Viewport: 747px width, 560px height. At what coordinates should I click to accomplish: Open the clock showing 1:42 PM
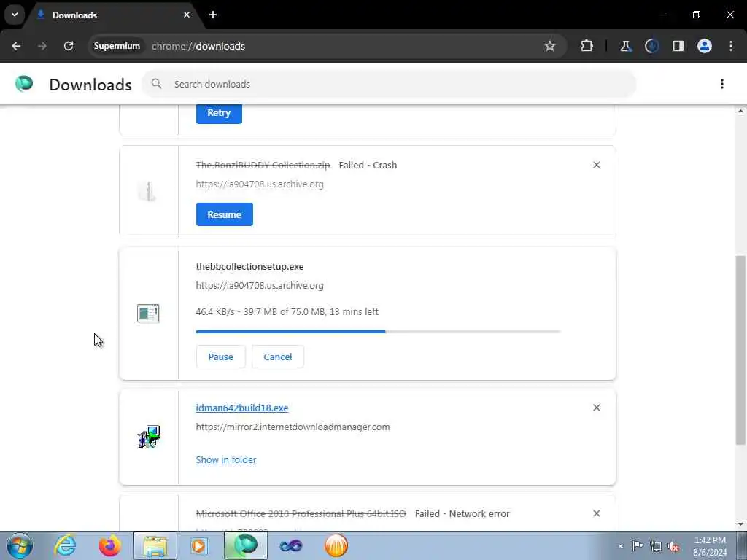pyautogui.click(x=710, y=546)
